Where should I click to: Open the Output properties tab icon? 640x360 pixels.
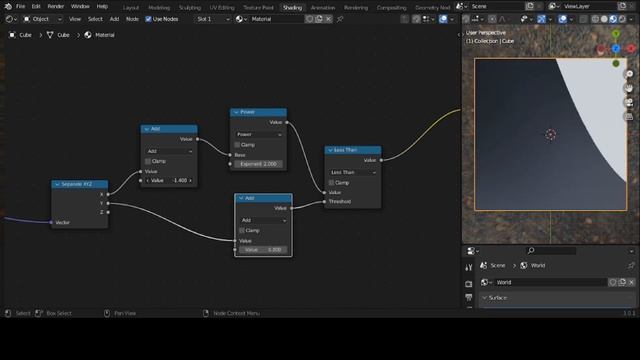[x=469, y=298]
